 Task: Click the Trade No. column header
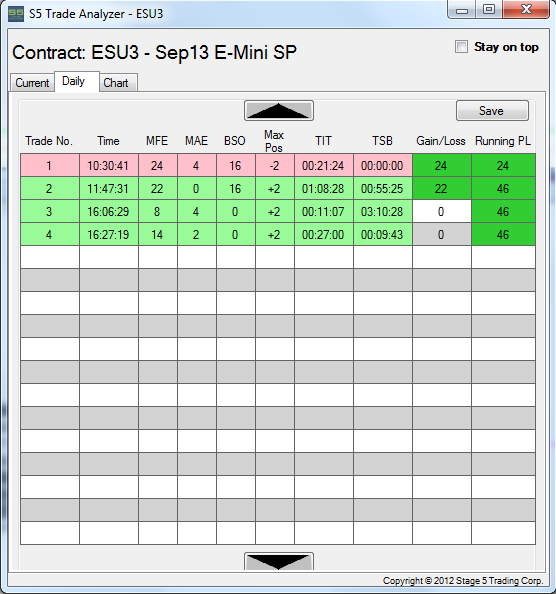click(x=49, y=141)
